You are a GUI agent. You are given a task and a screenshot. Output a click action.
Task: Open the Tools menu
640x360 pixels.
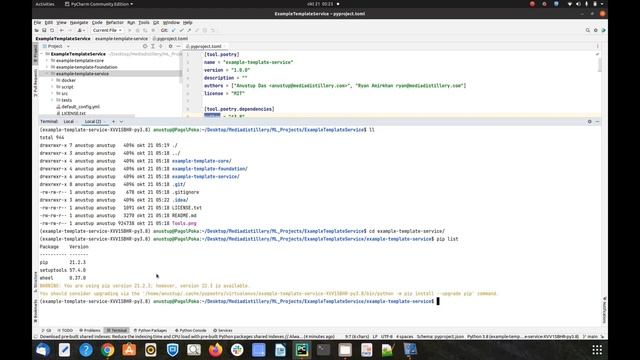tap(144, 22)
